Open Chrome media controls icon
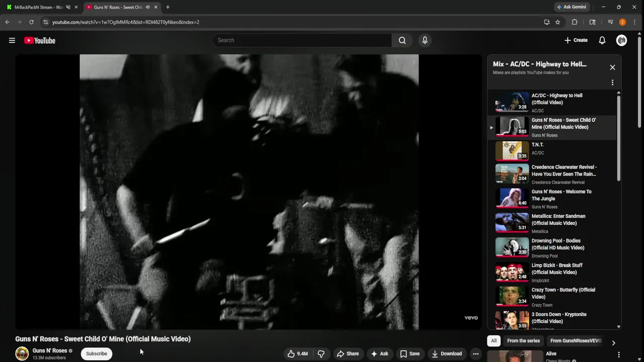The image size is (644, 362). click(610, 22)
